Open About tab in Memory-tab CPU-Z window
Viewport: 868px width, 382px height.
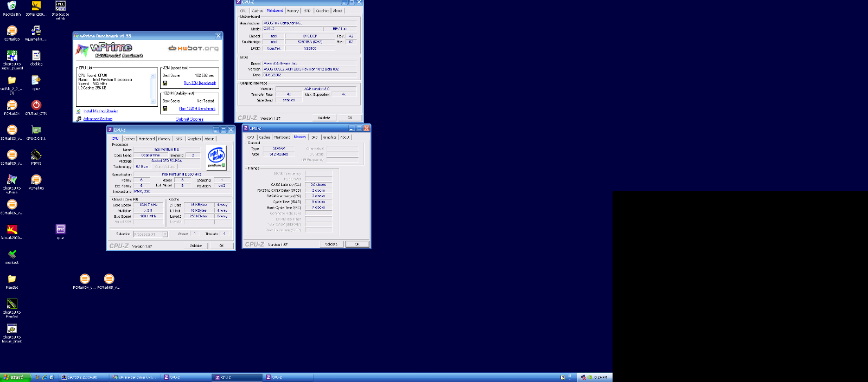(345, 137)
